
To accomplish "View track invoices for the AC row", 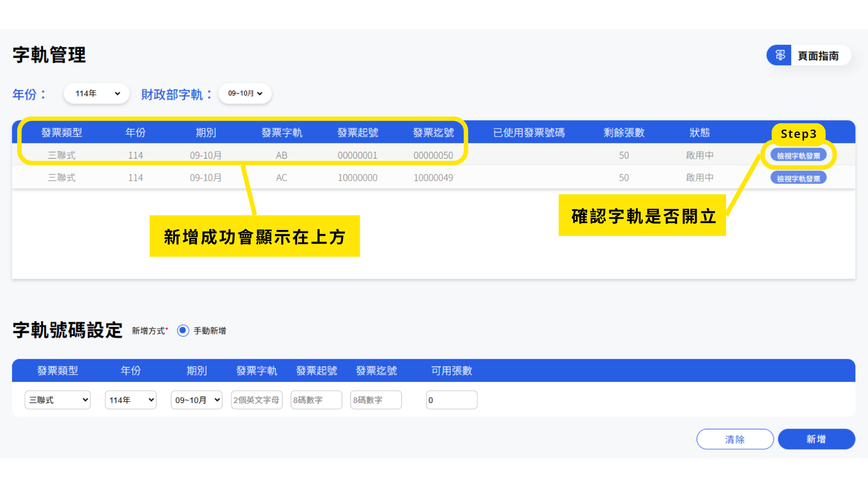I will 798,178.
